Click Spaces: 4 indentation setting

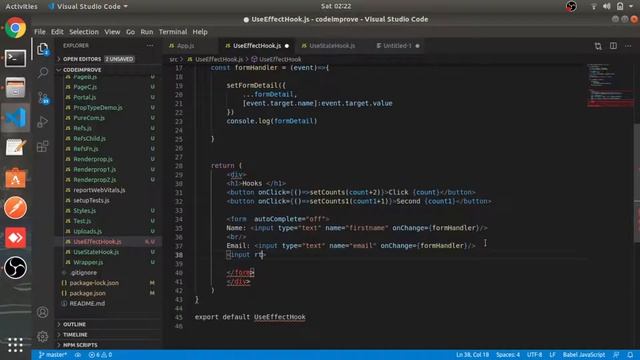[508, 355]
